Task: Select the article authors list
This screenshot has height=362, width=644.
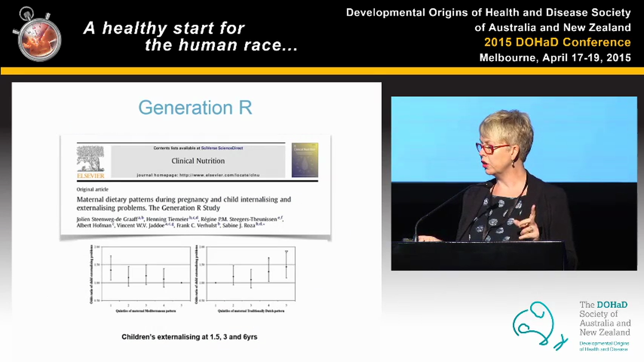Action: [x=180, y=222]
